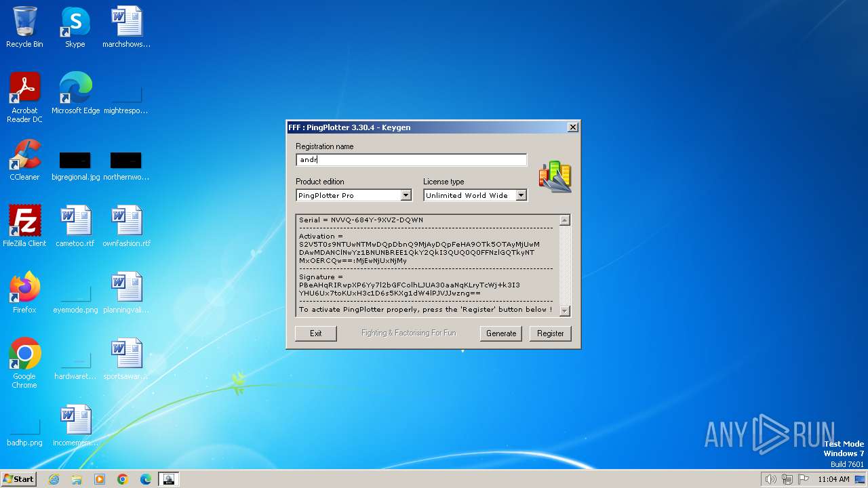Open media player taskbar icon
Image resolution: width=868 pixels, height=488 pixels.
pos(100,479)
